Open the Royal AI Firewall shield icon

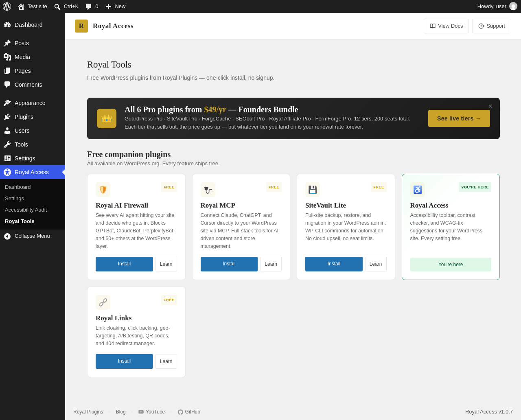click(x=103, y=190)
